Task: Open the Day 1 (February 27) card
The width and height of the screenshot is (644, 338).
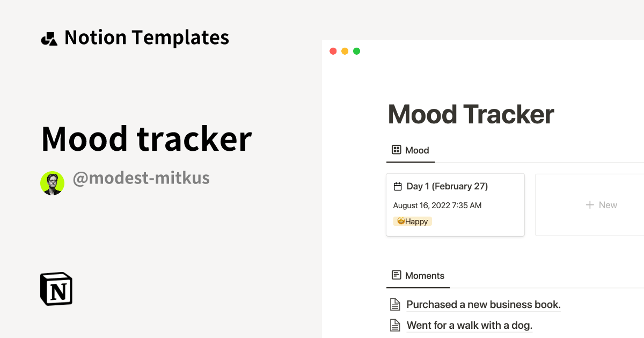Action: [455, 204]
